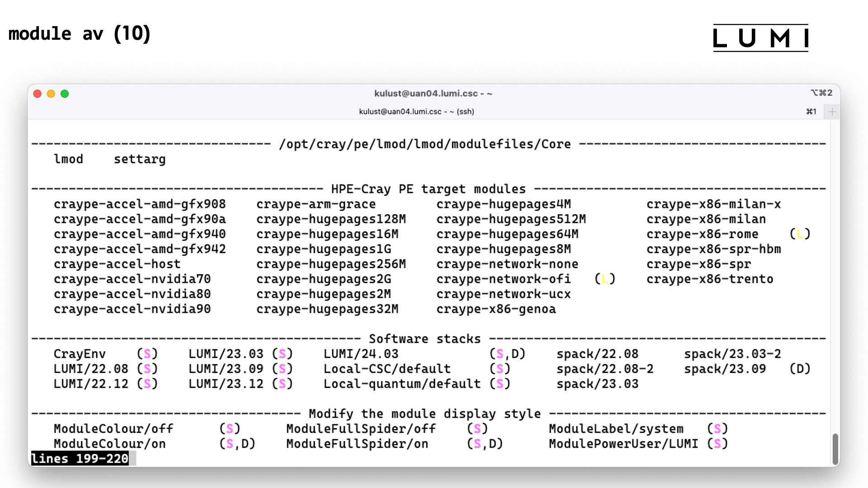Image resolution: width=868 pixels, height=488 pixels.
Task: Click 'ModuleColour/off' entry
Action: [113, 429]
